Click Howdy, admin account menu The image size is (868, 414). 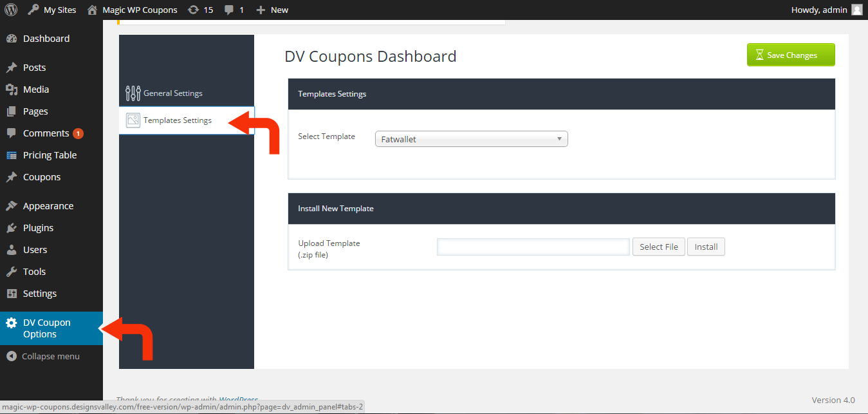827,10
